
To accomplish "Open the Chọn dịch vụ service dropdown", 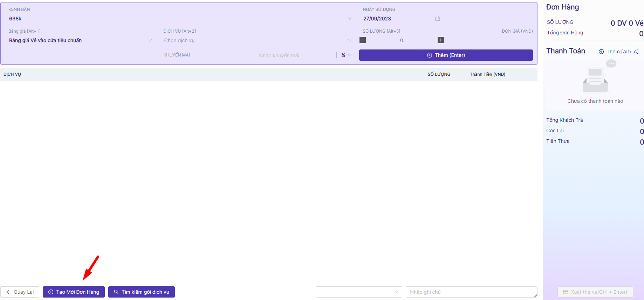I will coord(258,40).
